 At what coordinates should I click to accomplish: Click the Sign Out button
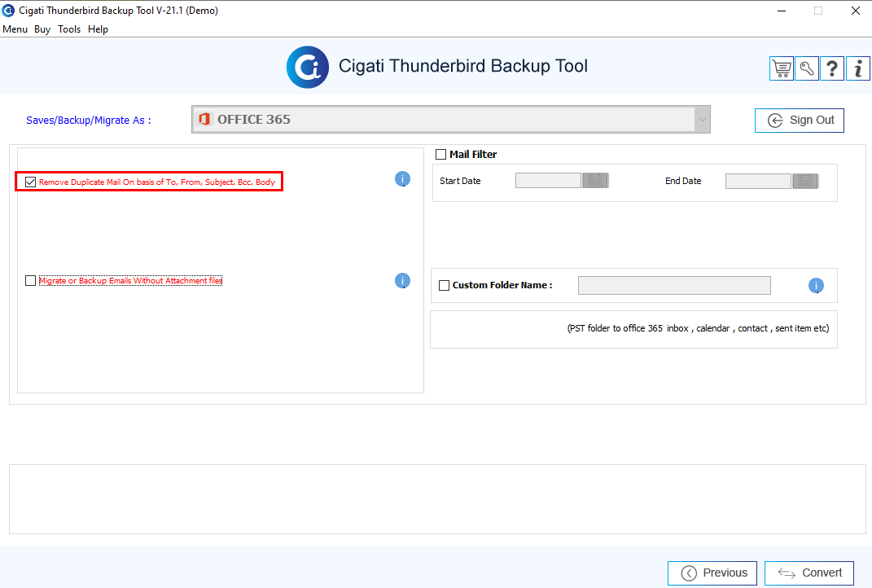coord(800,121)
